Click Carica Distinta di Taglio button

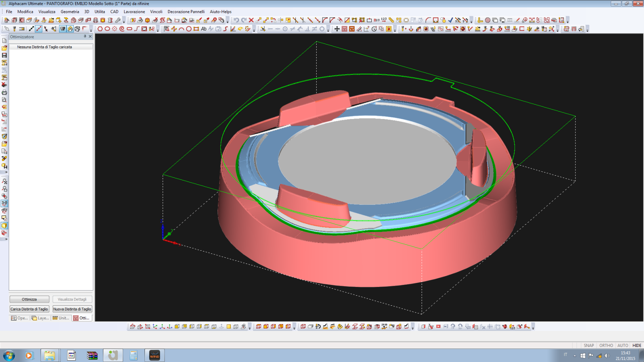(x=29, y=309)
